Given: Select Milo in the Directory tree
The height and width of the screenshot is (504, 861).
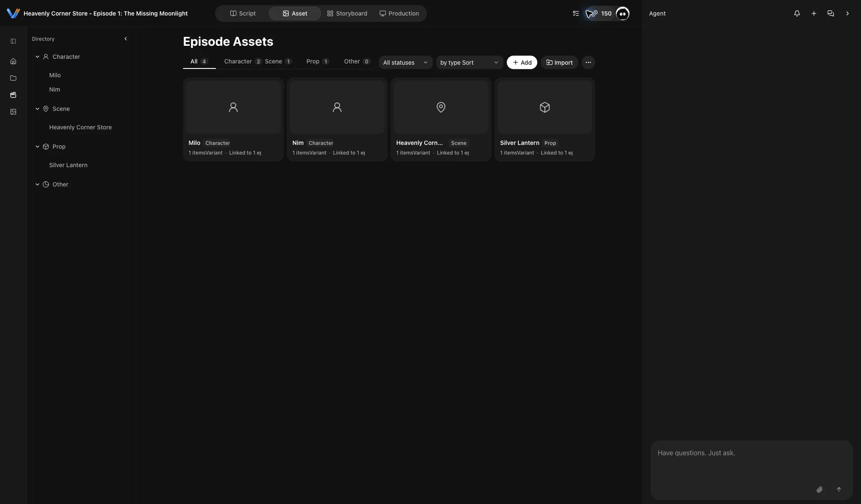Looking at the screenshot, I should click(55, 75).
